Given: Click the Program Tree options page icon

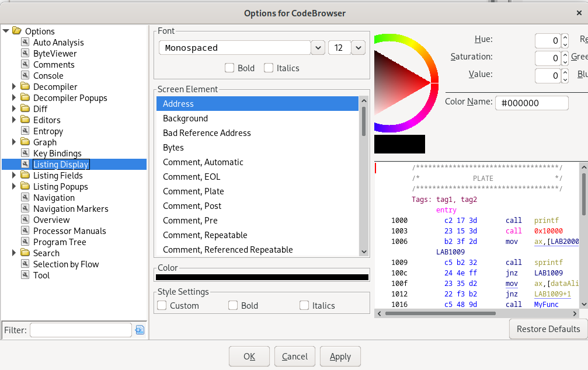Looking at the screenshot, I should (x=25, y=242).
